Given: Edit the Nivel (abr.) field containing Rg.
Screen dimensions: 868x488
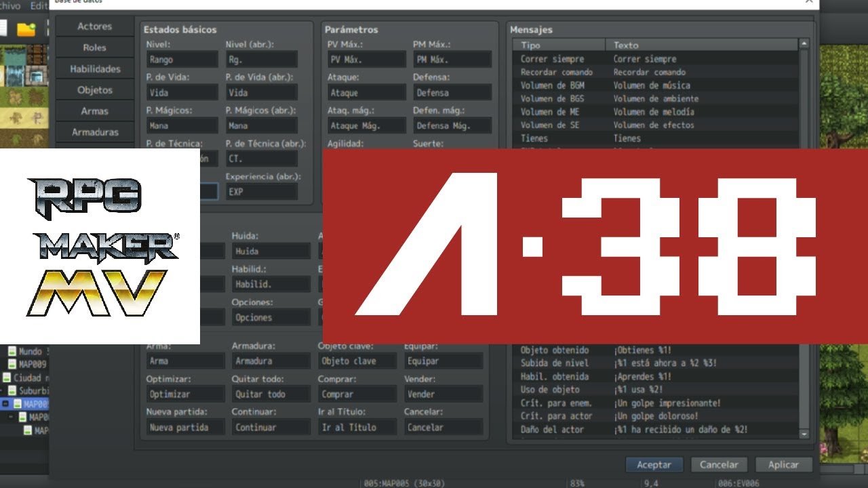Looking at the screenshot, I should point(261,60).
